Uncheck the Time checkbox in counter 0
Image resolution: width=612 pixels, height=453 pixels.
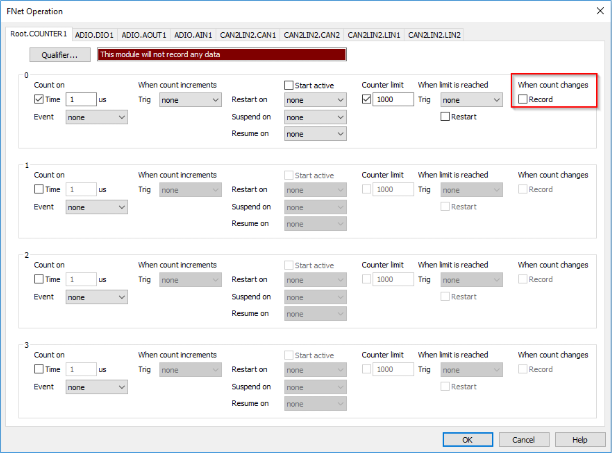39,100
